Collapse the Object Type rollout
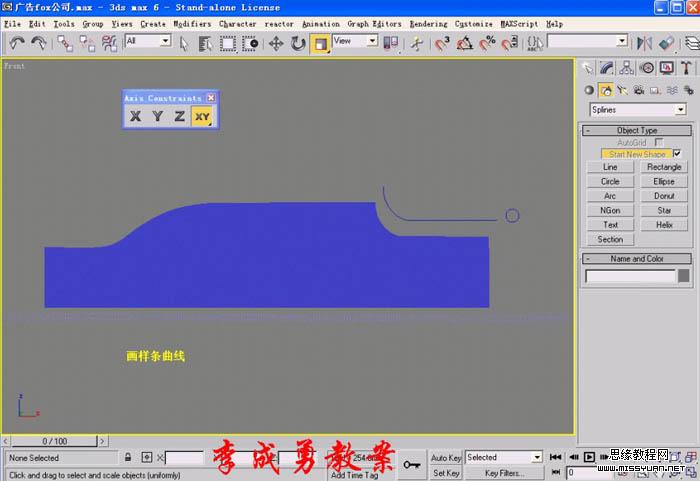 (637, 130)
